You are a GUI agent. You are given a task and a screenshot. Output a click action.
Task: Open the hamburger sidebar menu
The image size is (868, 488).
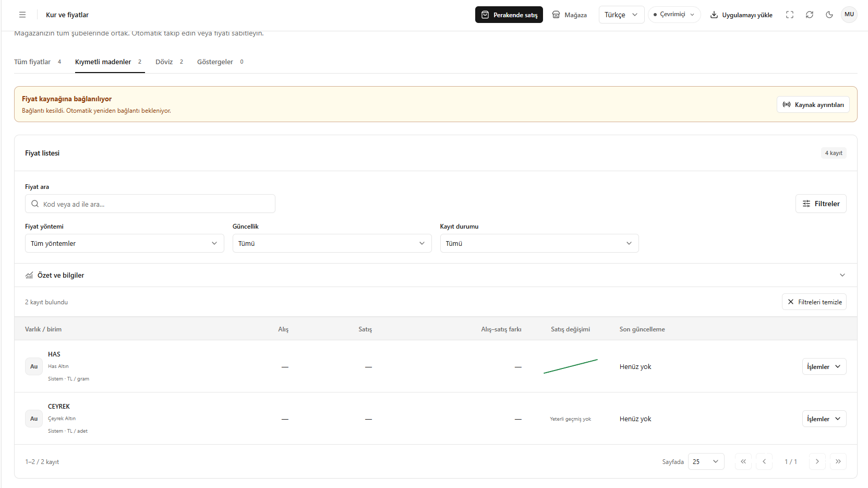[22, 15]
